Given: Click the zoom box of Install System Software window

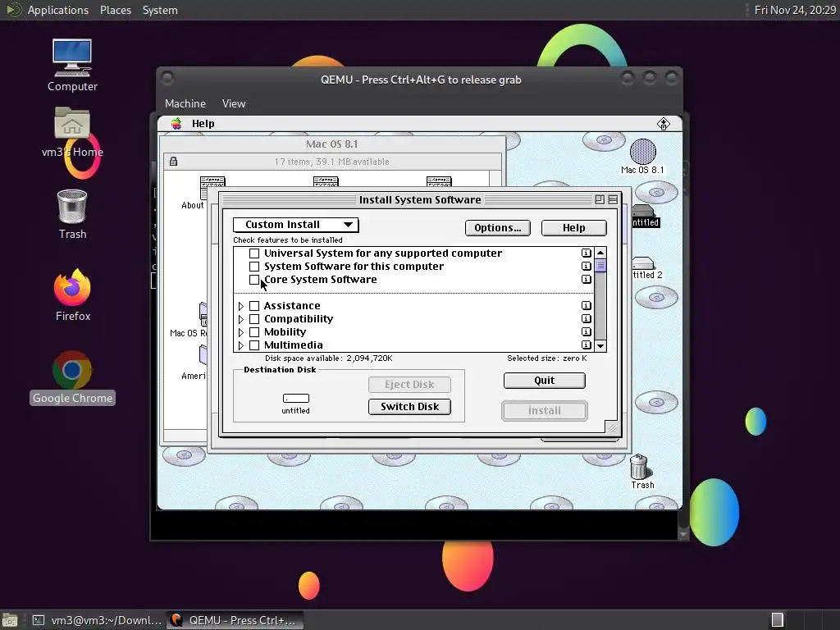Looking at the screenshot, I should coord(600,200).
